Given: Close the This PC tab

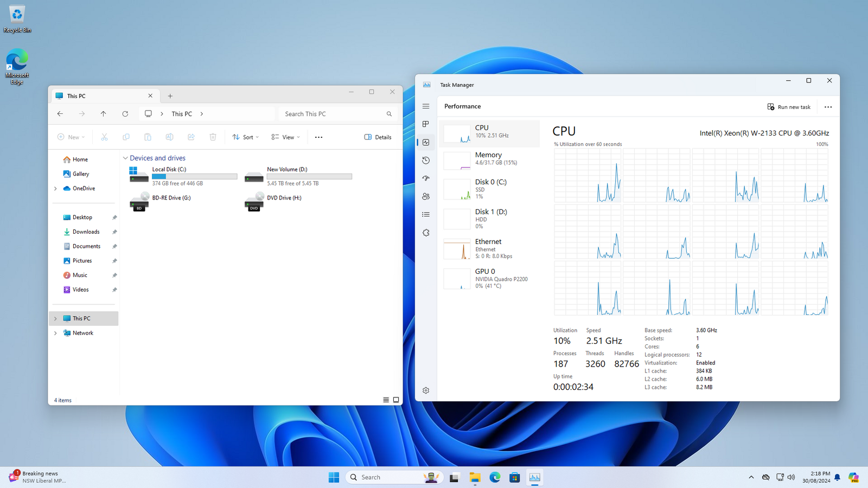Looking at the screenshot, I should (x=150, y=96).
